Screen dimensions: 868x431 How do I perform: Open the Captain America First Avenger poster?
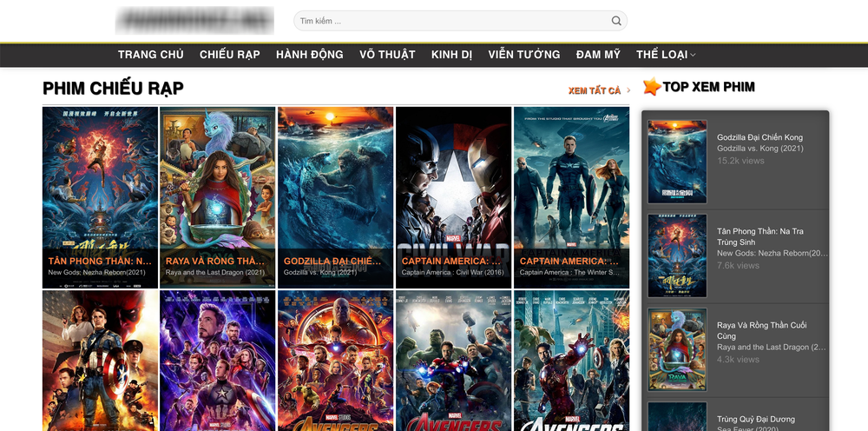(100, 361)
